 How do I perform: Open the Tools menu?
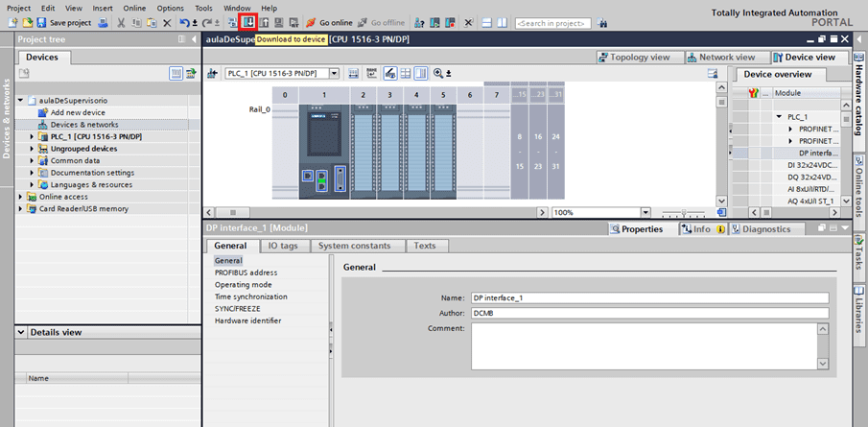coord(203,9)
